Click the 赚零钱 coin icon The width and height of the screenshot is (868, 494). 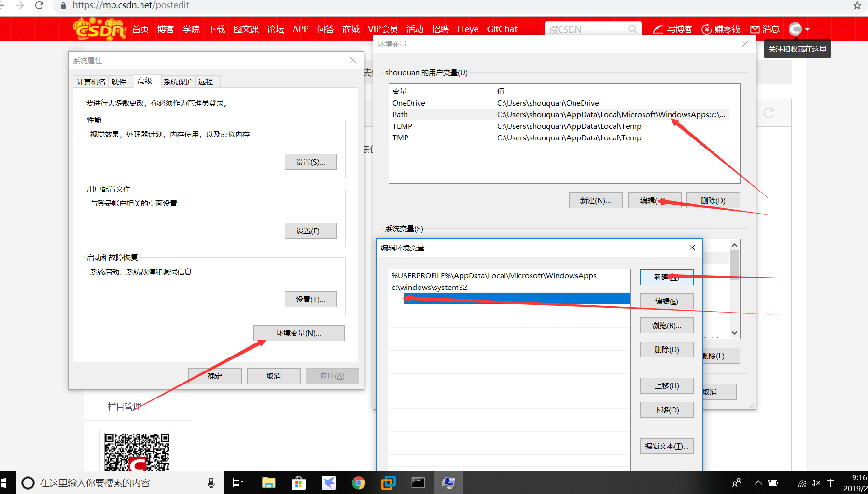(706, 29)
